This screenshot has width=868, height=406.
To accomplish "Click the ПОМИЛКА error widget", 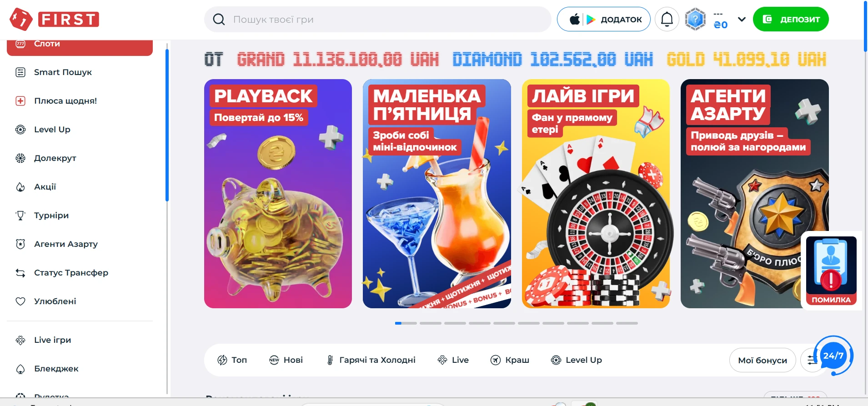I will 831,271.
